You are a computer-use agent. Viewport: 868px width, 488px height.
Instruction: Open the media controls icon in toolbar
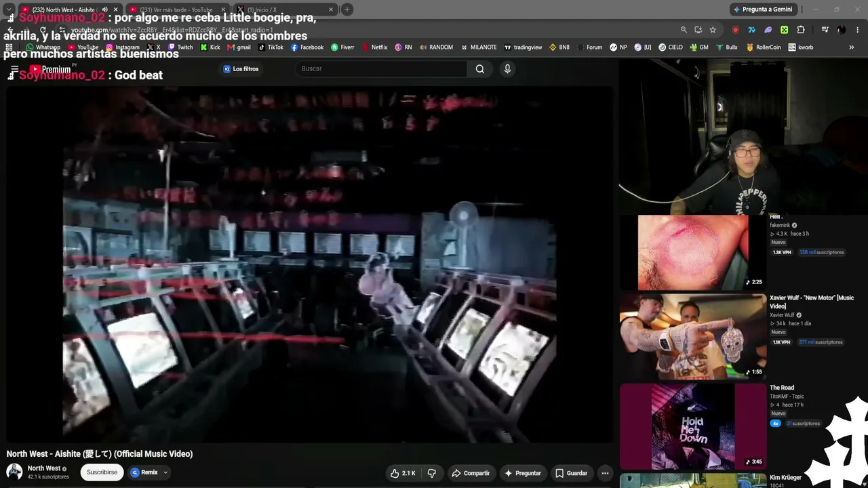tap(825, 30)
